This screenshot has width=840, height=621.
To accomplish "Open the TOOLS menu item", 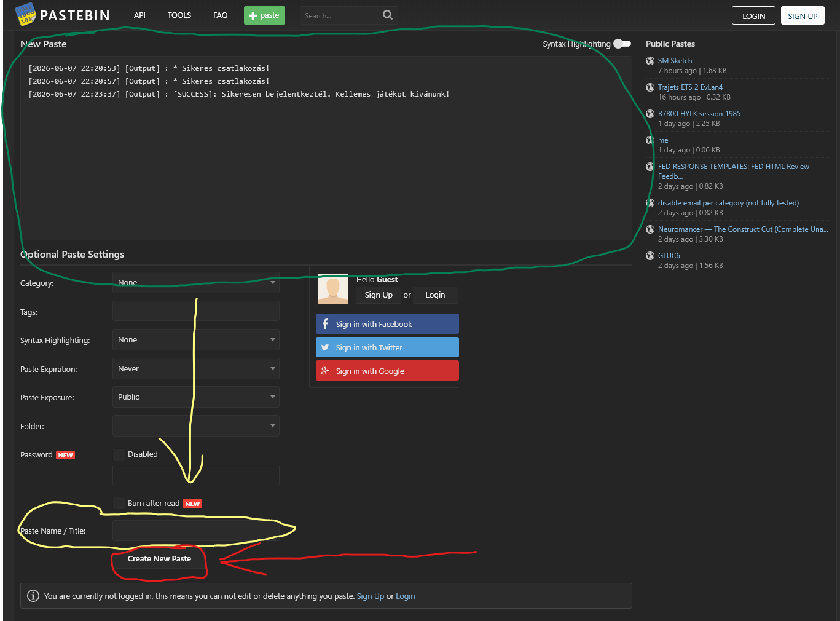I will [x=179, y=15].
